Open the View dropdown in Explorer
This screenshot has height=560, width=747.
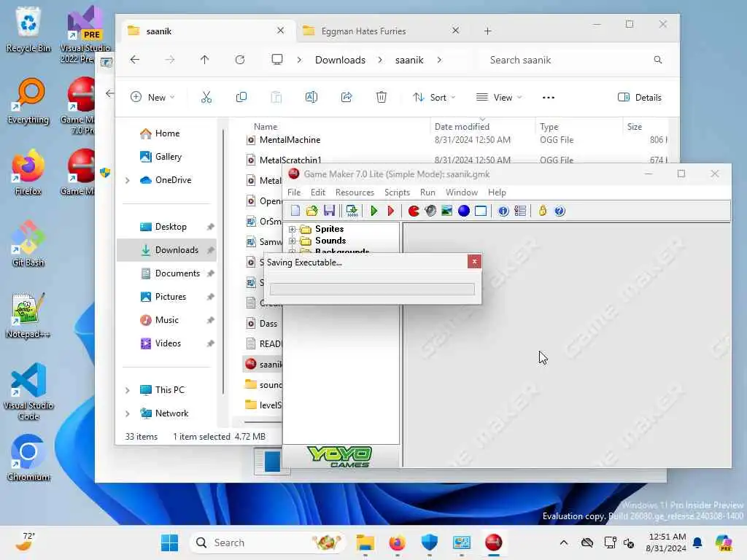499,97
